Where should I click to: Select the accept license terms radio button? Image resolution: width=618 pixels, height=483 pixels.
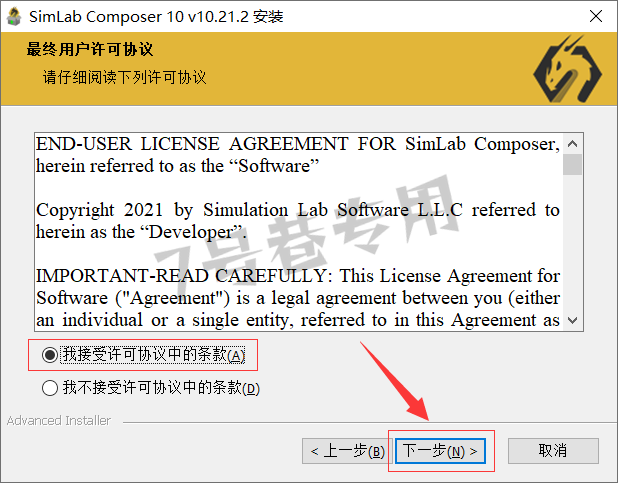click(50, 354)
